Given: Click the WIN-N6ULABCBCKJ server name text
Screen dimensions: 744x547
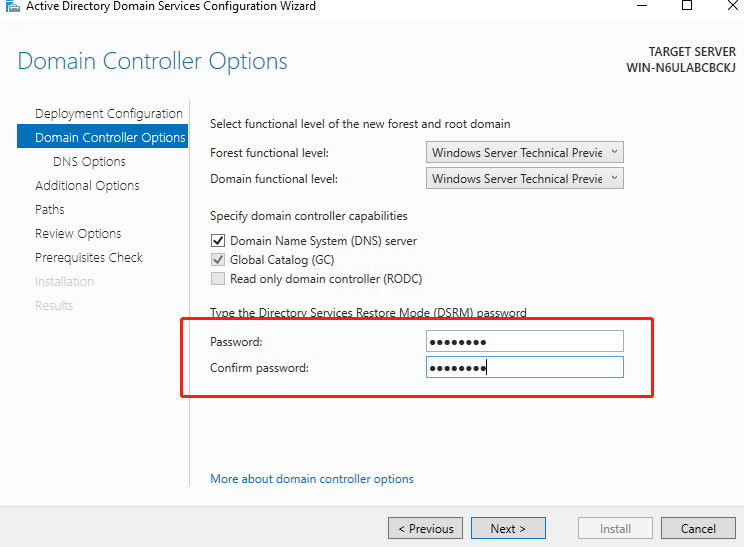Looking at the screenshot, I should tap(681, 67).
